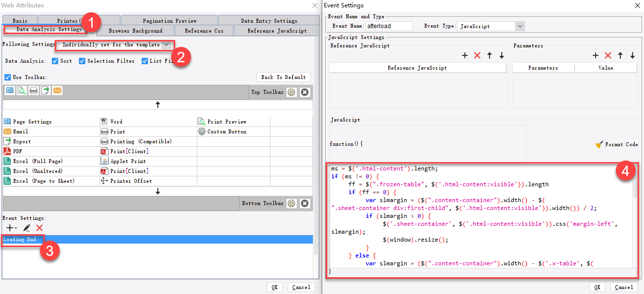
Task: Click the Back To Default button
Action: click(283, 77)
